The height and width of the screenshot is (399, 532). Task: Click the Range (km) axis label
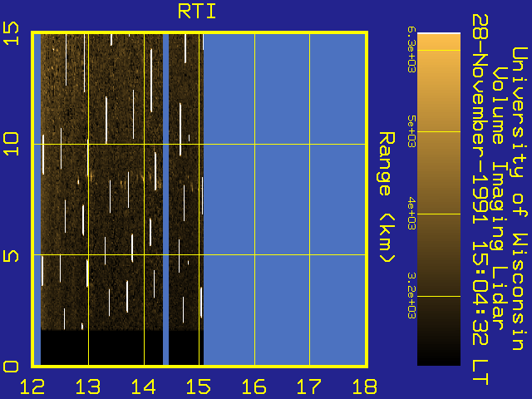click(x=387, y=198)
